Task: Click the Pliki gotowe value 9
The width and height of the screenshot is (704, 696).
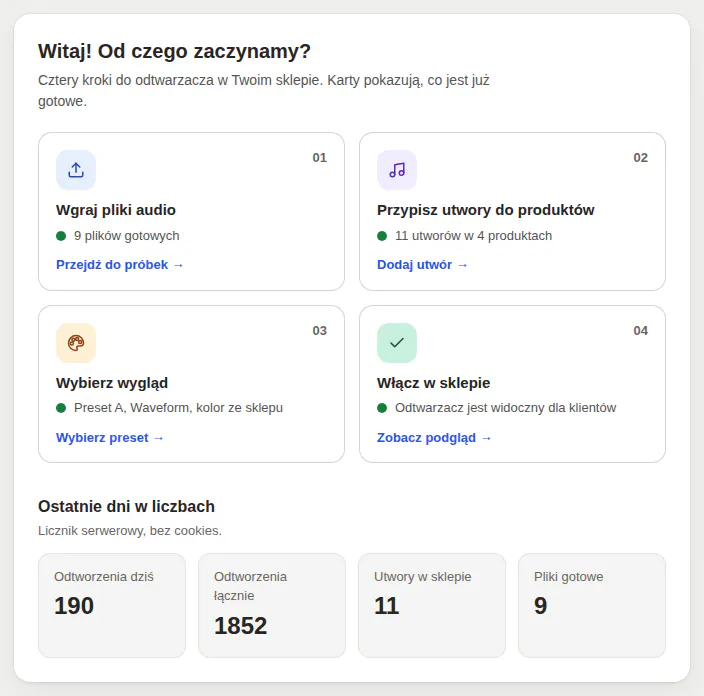Action: pos(541,606)
